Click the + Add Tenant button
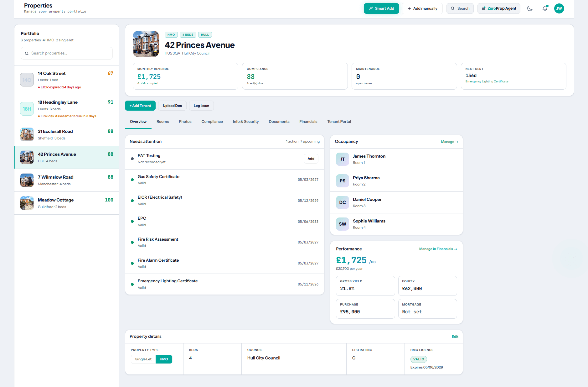The image size is (588, 387). (140, 106)
